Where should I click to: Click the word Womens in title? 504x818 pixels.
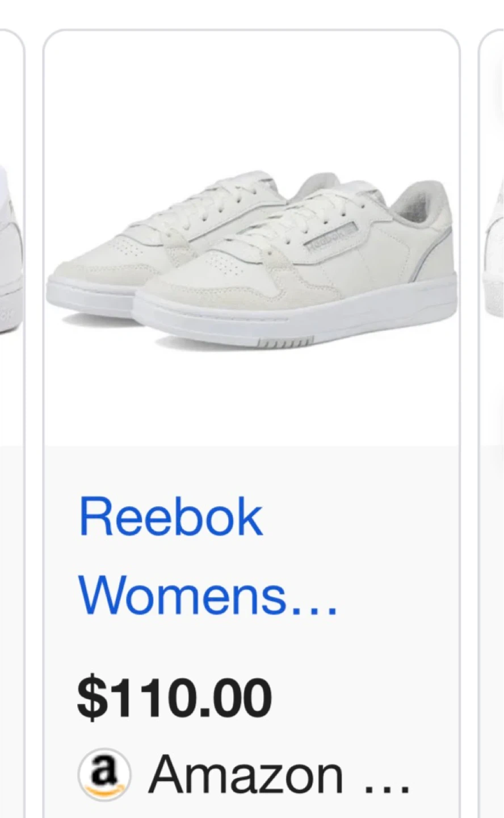pos(182,596)
